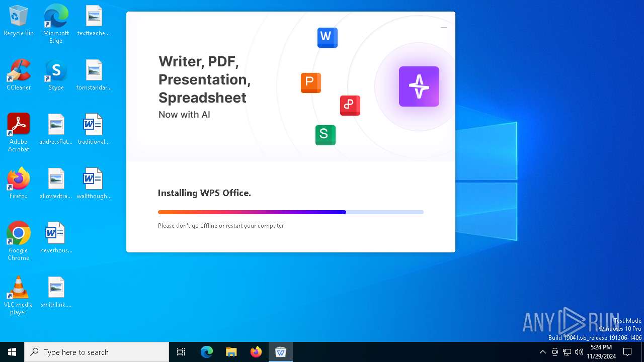Click the Meet Now tray icon
644x362 pixels.
pyautogui.click(x=555, y=352)
